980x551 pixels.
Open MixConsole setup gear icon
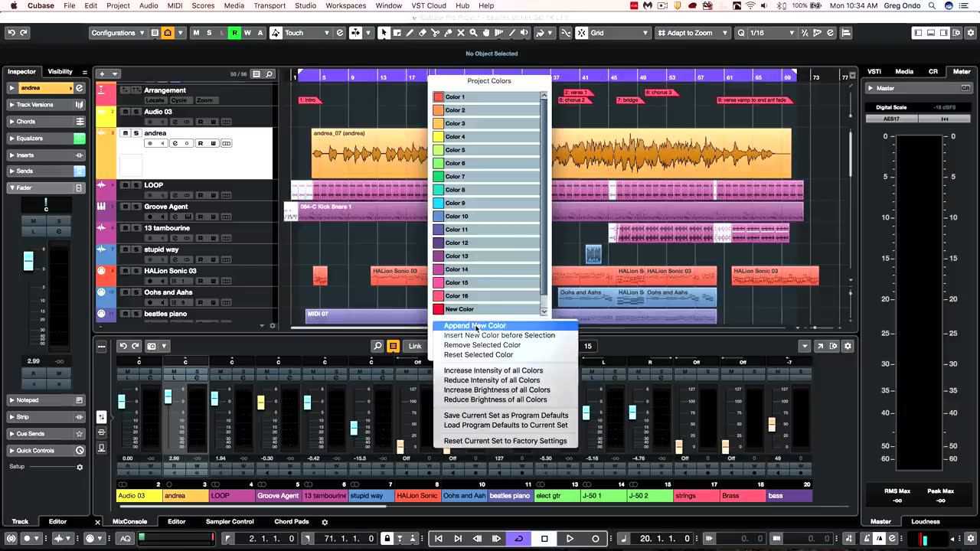(x=848, y=346)
